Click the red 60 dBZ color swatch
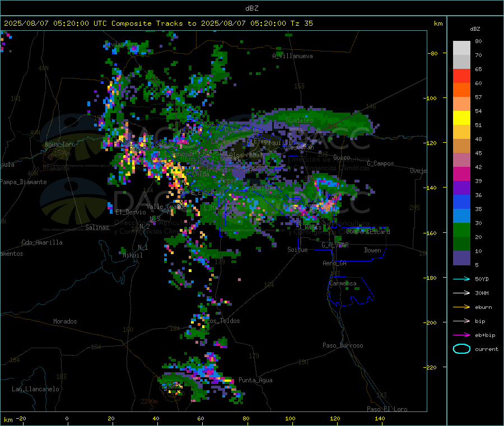This screenshot has width=504, height=426. (x=461, y=76)
